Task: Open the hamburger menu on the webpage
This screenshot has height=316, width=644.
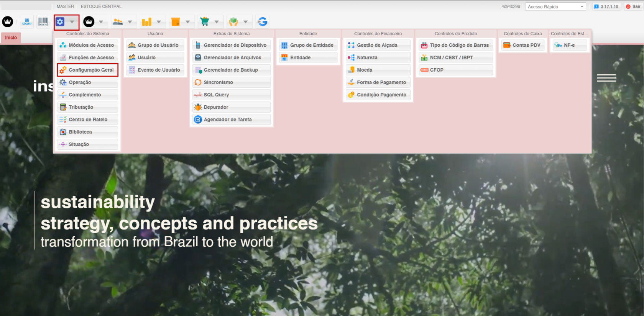Action: [x=606, y=78]
